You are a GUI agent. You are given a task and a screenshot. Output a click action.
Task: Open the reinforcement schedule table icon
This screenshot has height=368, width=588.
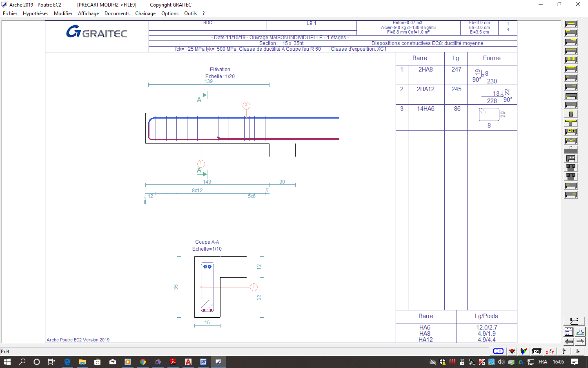coord(569,332)
